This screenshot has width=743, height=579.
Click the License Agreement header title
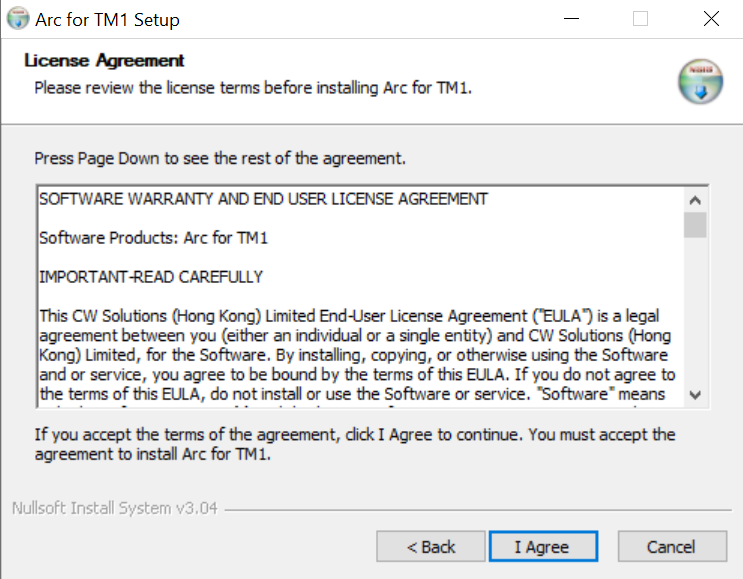click(x=104, y=61)
